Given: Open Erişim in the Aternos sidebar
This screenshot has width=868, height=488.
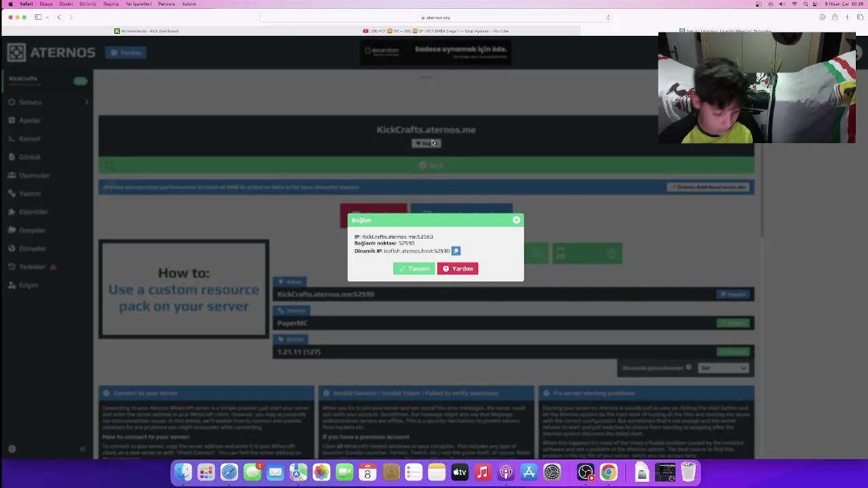Looking at the screenshot, I should pyautogui.click(x=28, y=285).
